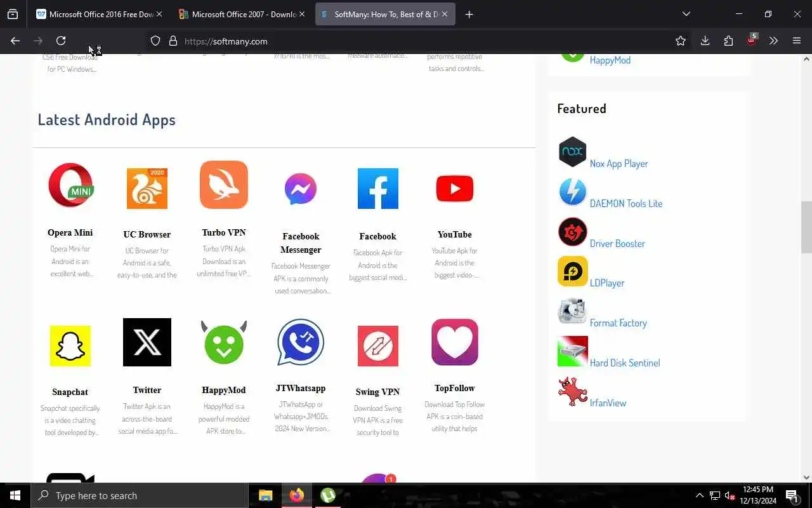Open the DAEMON Tools Lite link
Image resolution: width=812 pixels, height=508 pixels.
click(626, 203)
